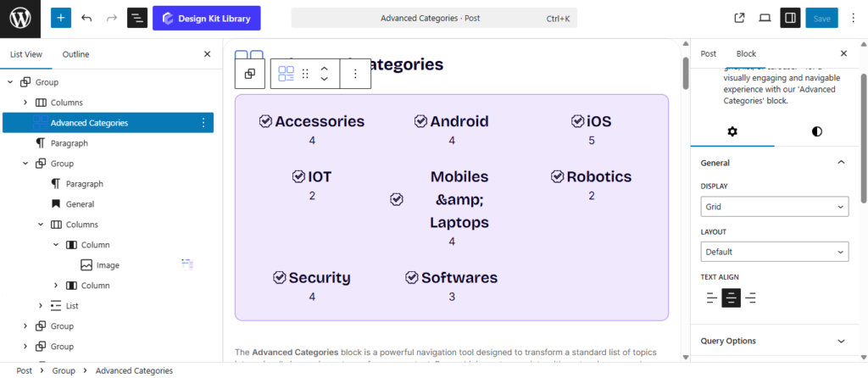The width and height of the screenshot is (868, 378).
Task: Select parent group block icon in toolbar
Action: [250, 74]
